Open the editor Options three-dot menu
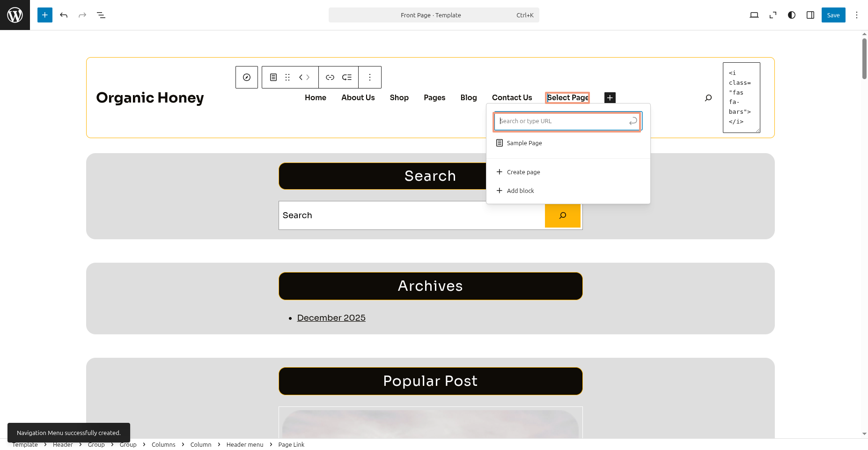The image size is (868, 450). [x=857, y=15]
